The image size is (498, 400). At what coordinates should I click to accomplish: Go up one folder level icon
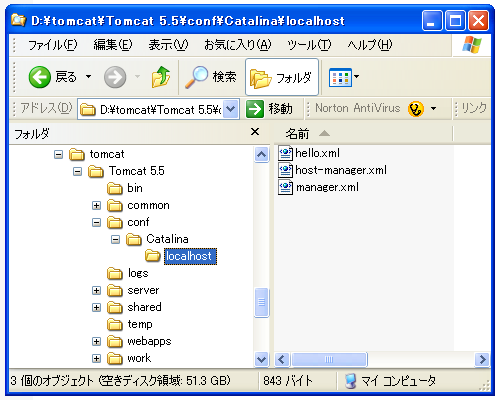[161, 77]
